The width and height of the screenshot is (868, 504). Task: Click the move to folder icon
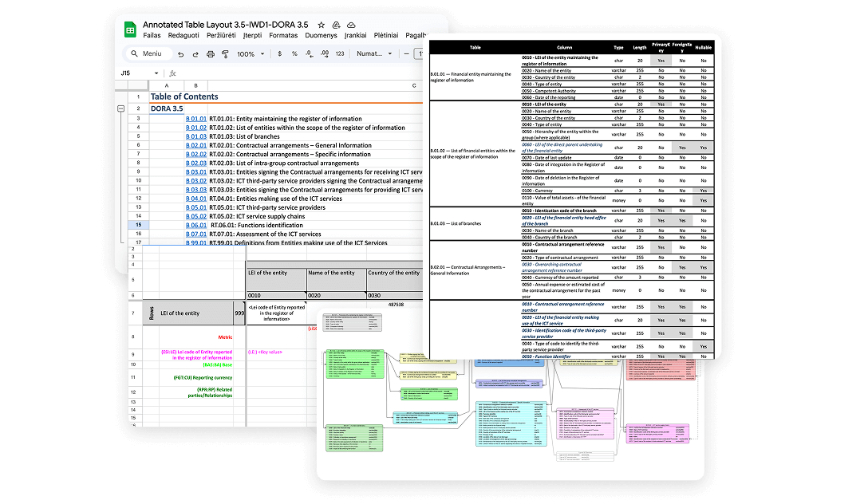pos(336,25)
